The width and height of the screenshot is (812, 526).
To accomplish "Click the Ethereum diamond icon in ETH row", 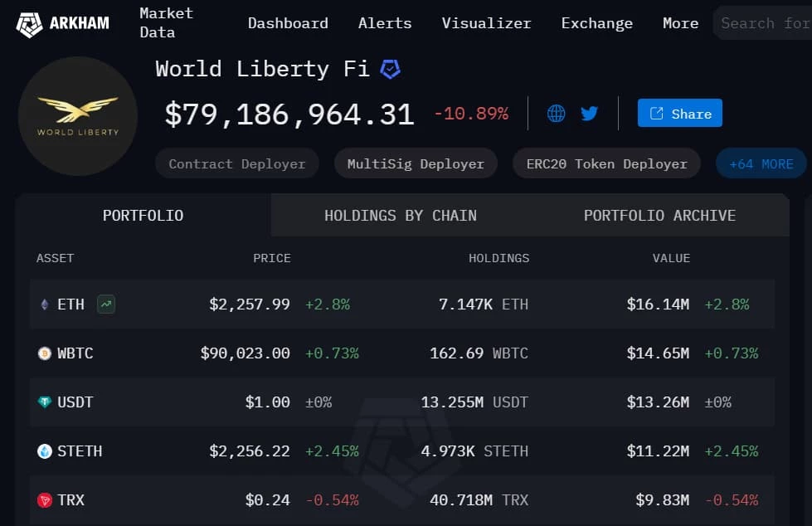I will pyautogui.click(x=45, y=304).
